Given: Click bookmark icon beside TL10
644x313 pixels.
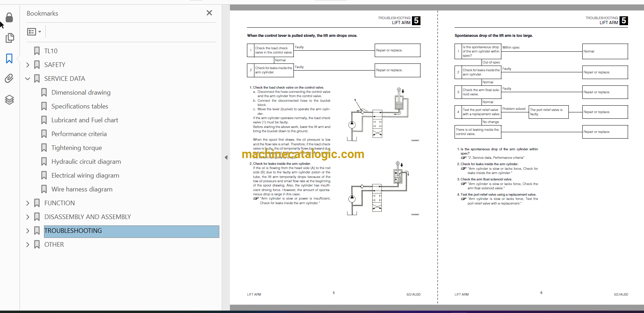Looking at the screenshot, I should click(x=37, y=51).
